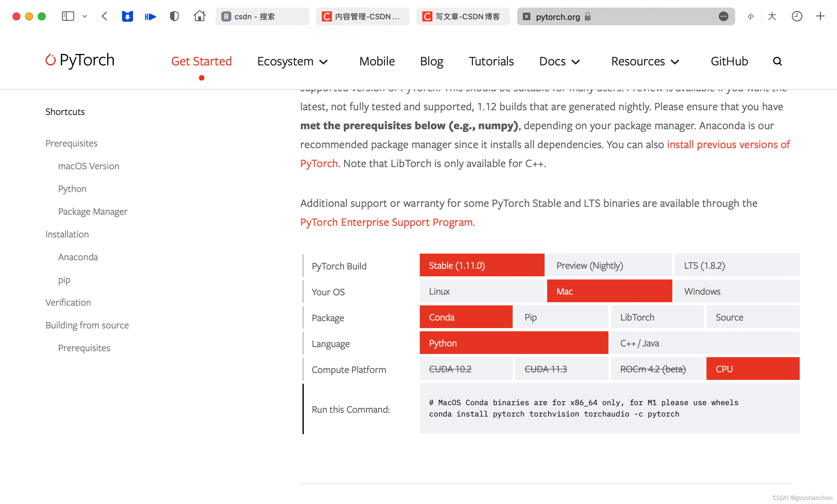837x504 pixels.
Task: Open the Tutorials page
Action: (x=491, y=62)
